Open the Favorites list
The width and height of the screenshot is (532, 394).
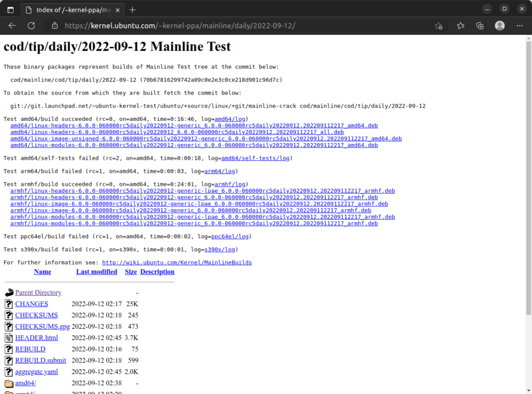point(460,26)
